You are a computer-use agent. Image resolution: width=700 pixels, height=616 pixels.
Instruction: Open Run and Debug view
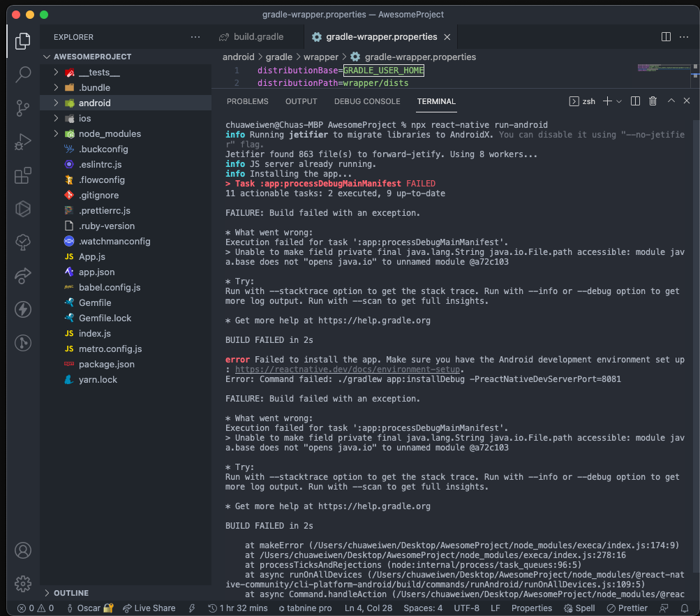23,142
